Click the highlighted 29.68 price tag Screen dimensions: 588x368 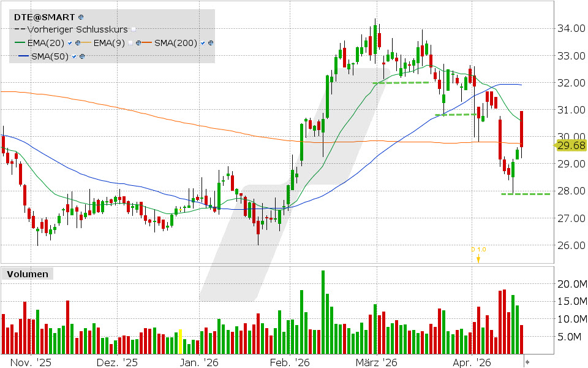572,146
